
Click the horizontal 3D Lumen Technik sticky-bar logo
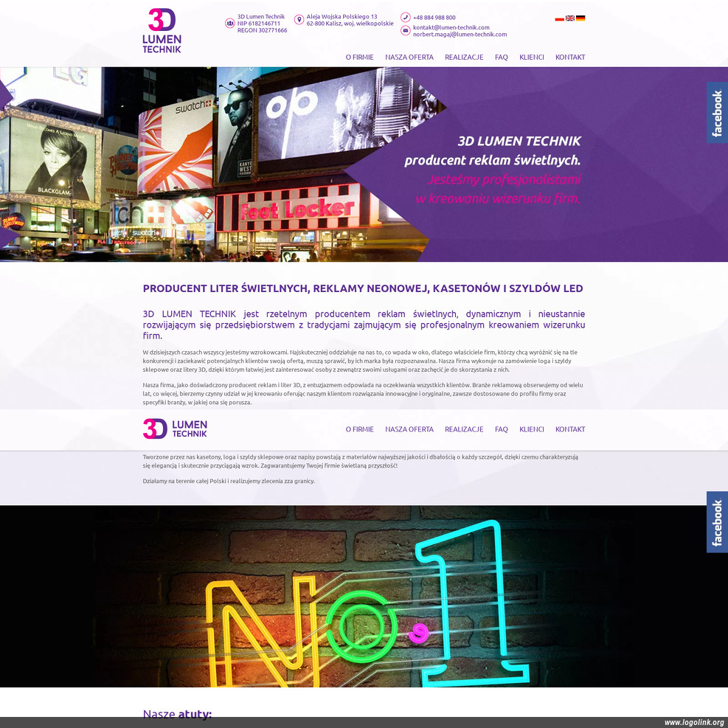point(175,429)
